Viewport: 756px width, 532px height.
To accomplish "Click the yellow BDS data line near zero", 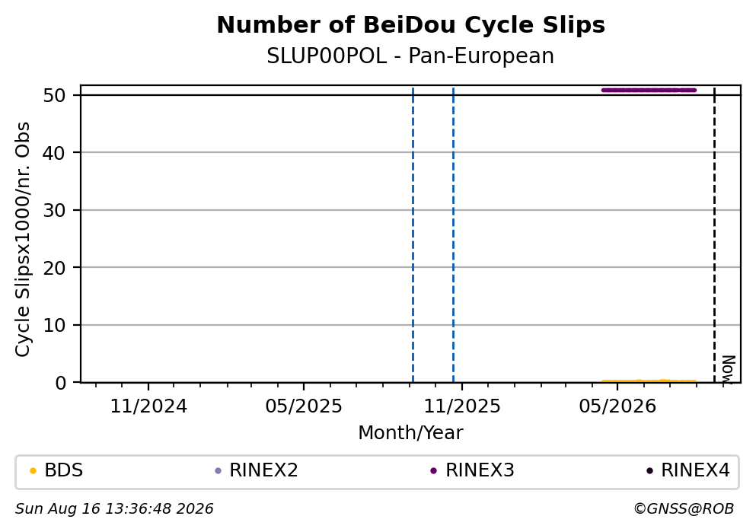I will 649,381.
